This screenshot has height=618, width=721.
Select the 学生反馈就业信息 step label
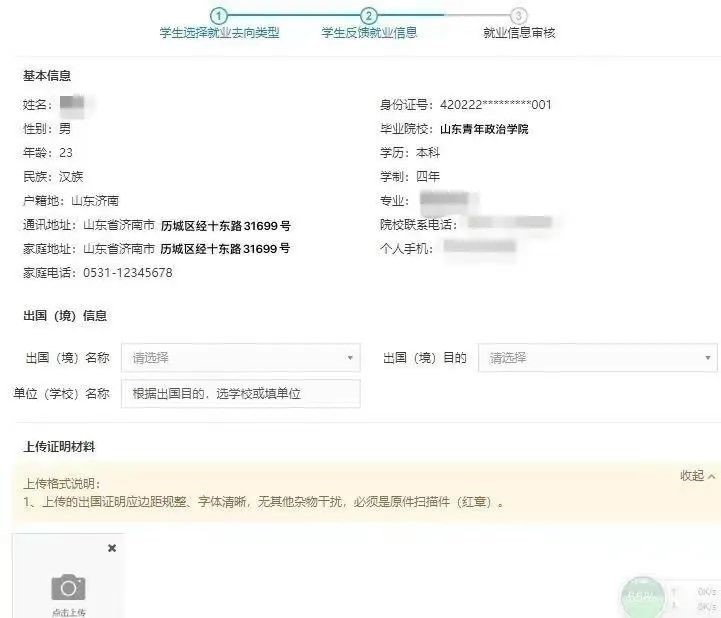pyautogui.click(x=369, y=33)
